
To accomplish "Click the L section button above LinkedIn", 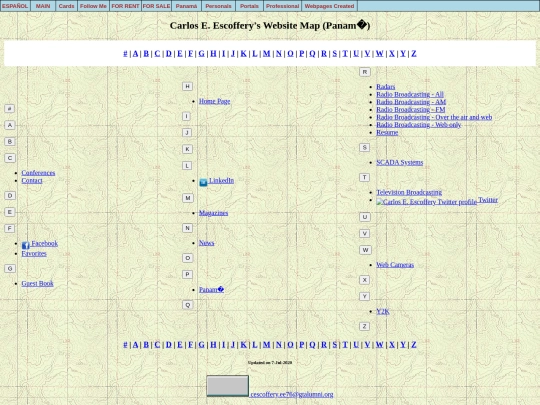I will point(187,166).
